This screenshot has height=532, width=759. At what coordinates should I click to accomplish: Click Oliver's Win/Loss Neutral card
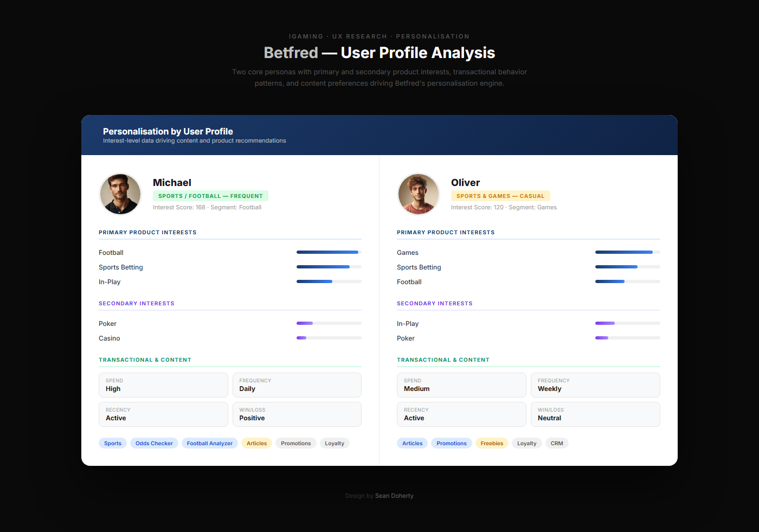tap(595, 414)
